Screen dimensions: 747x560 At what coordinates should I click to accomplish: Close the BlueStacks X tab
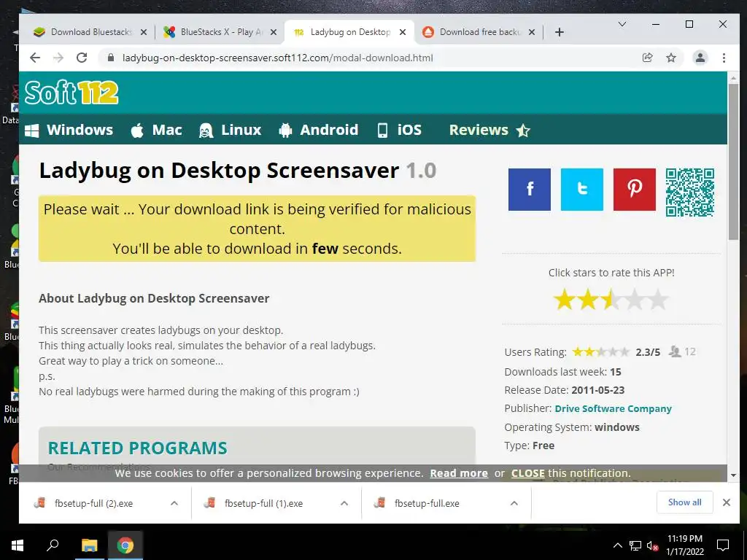(x=273, y=32)
